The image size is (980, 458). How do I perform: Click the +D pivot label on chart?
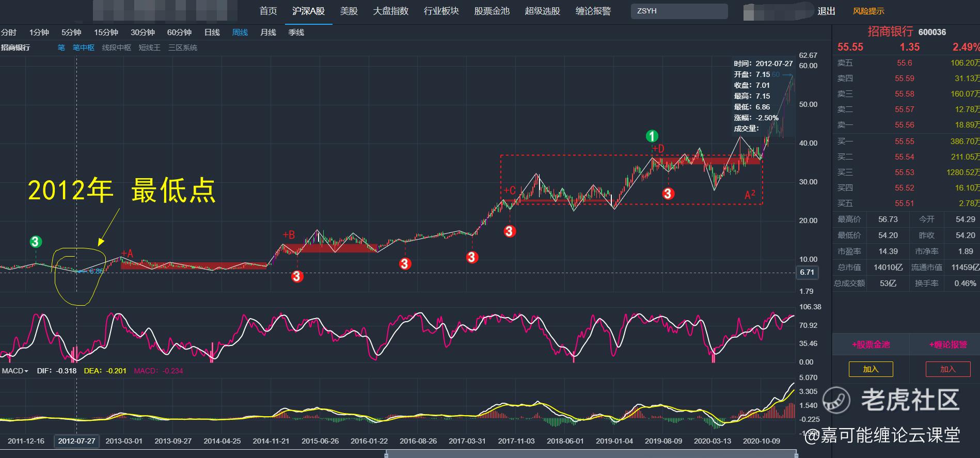pyautogui.click(x=658, y=149)
